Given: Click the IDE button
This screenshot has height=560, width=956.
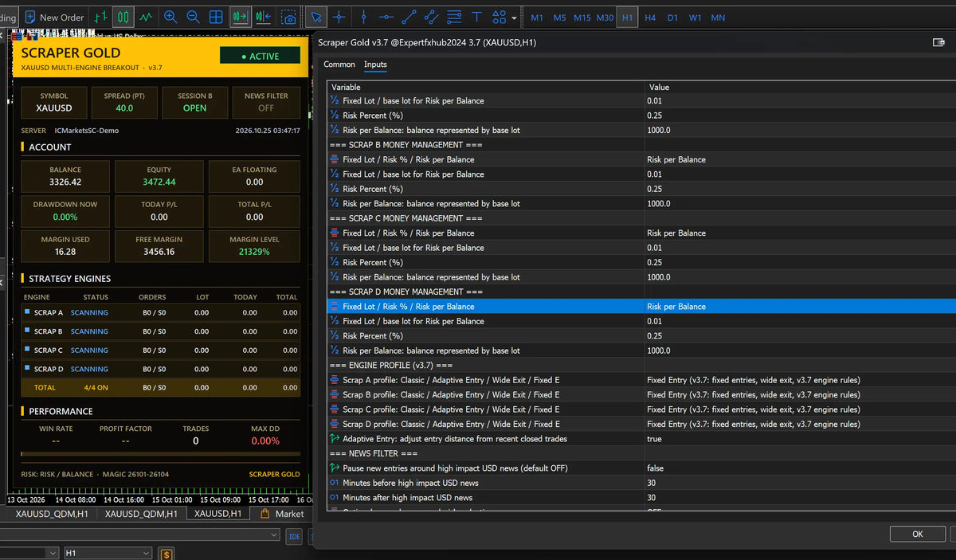Looking at the screenshot, I should tap(294, 537).
